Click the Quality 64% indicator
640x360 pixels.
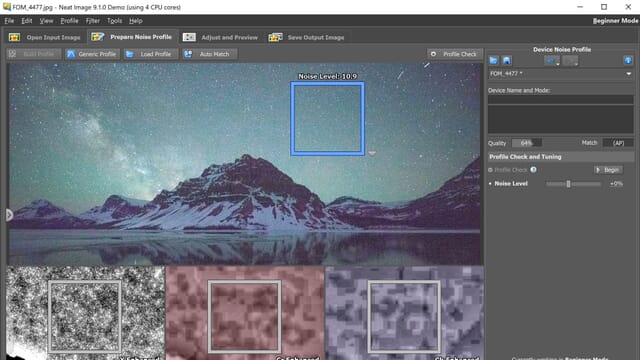pyautogui.click(x=527, y=143)
